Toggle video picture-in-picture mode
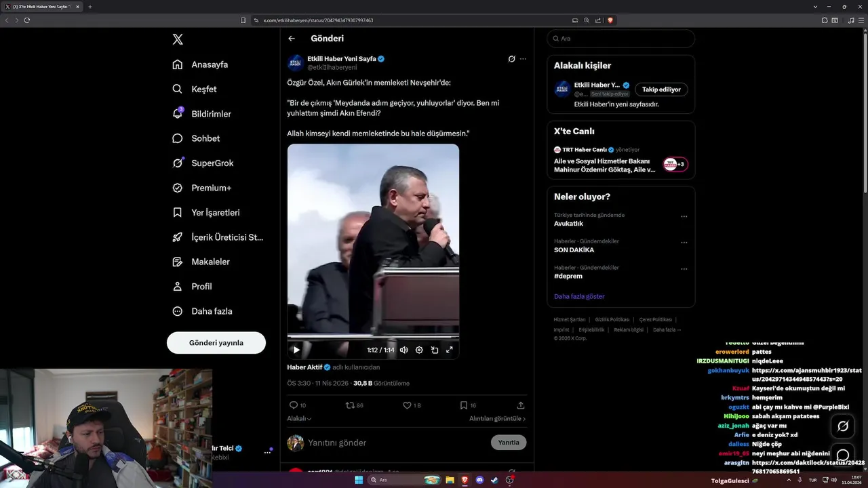 coord(435,350)
